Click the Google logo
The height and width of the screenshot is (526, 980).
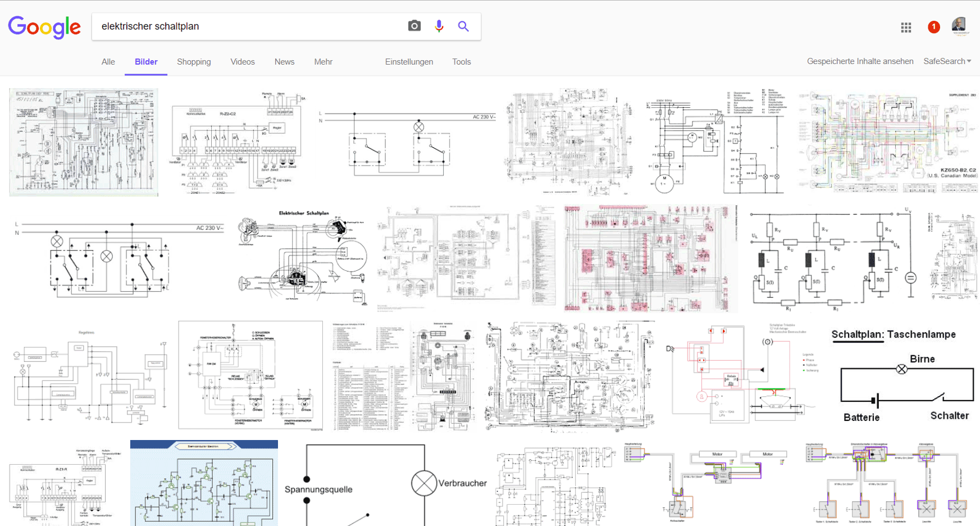tap(44, 27)
